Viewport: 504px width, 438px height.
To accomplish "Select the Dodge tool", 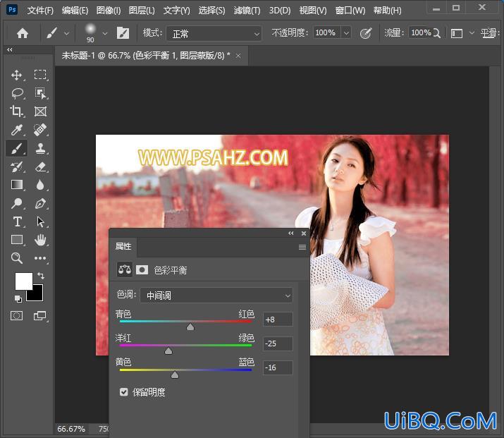I will pyautogui.click(x=16, y=203).
